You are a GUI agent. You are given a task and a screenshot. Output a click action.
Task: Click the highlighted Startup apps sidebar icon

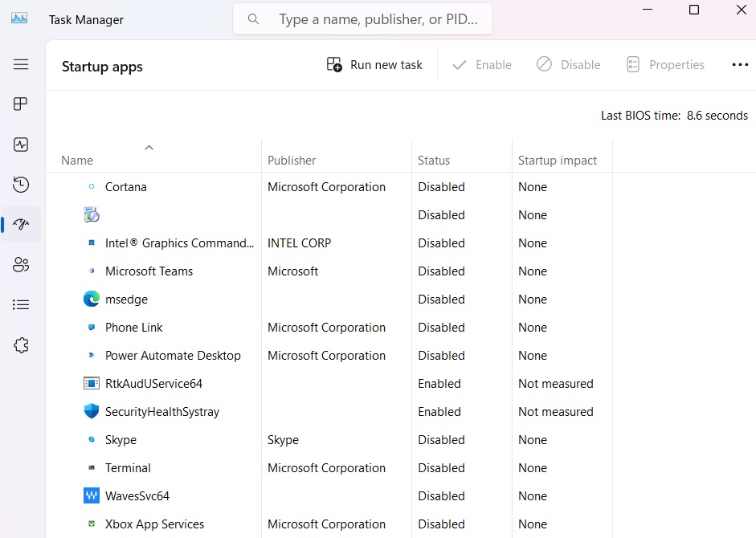(x=21, y=225)
